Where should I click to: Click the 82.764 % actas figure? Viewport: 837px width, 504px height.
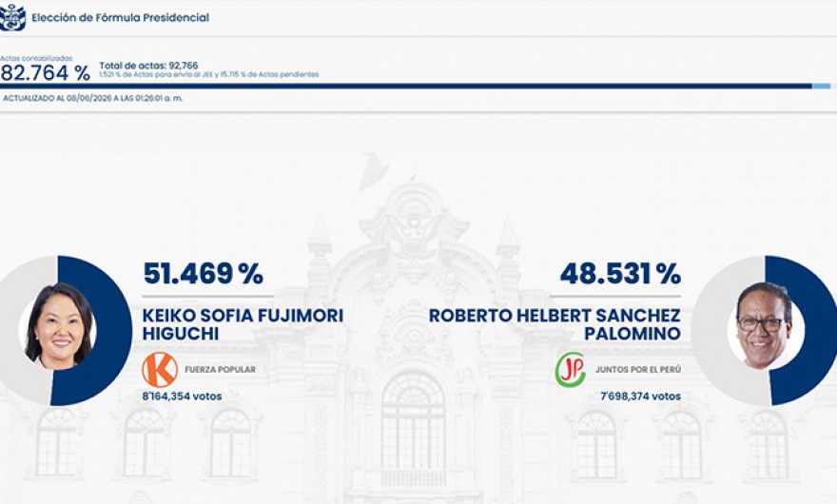pos(46,73)
